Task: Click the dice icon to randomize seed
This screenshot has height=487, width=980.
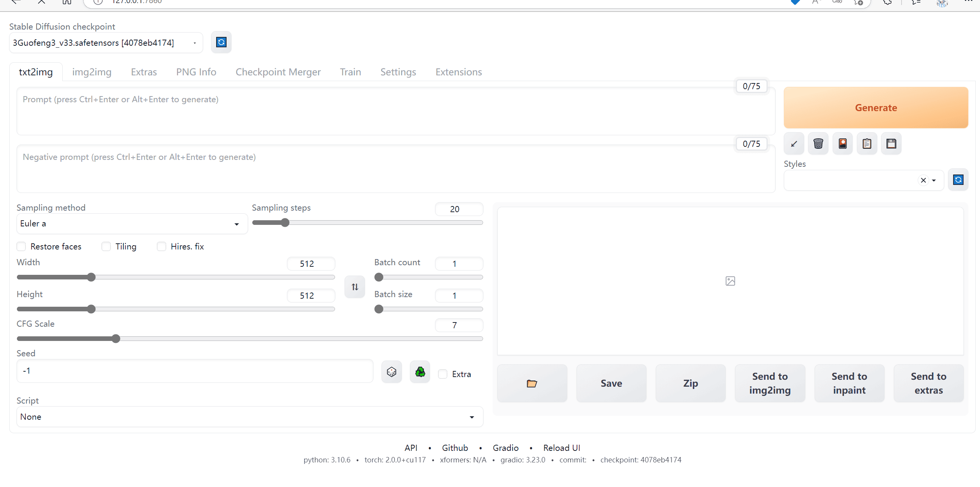Action: pos(392,372)
